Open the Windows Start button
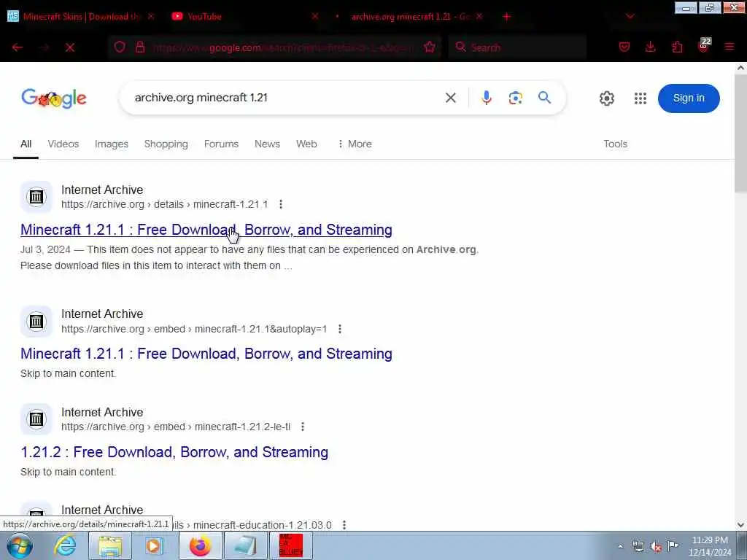Image resolution: width=747 pixels, height=560 pixels. click(x=20, y=545)
